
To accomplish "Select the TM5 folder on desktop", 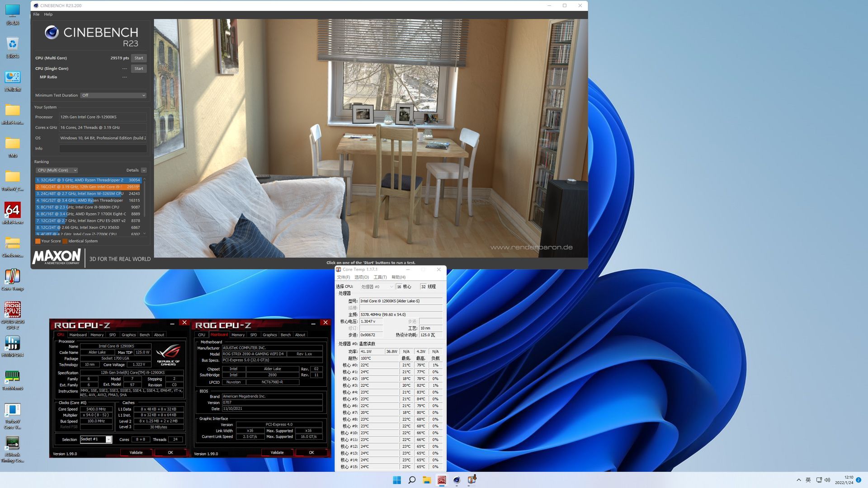I will click(12, 147).
